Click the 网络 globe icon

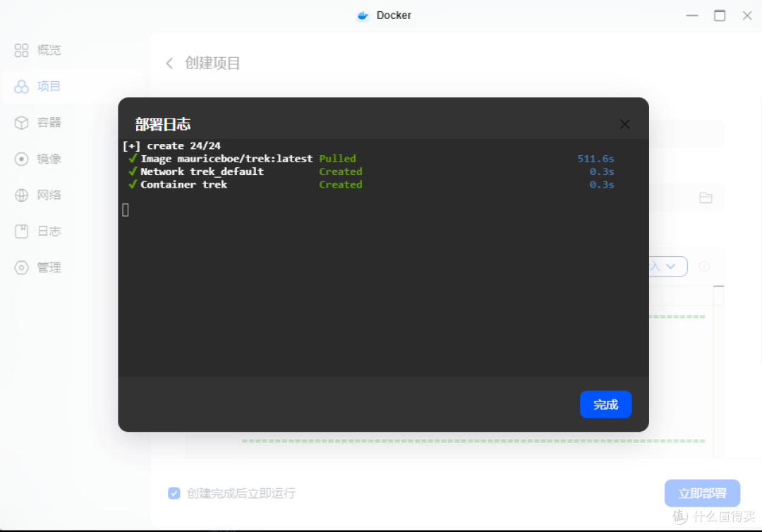coord(21,195)
